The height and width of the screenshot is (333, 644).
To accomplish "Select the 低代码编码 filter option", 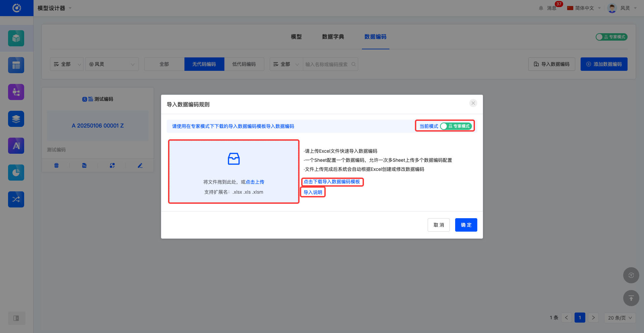I will point(244,64).
